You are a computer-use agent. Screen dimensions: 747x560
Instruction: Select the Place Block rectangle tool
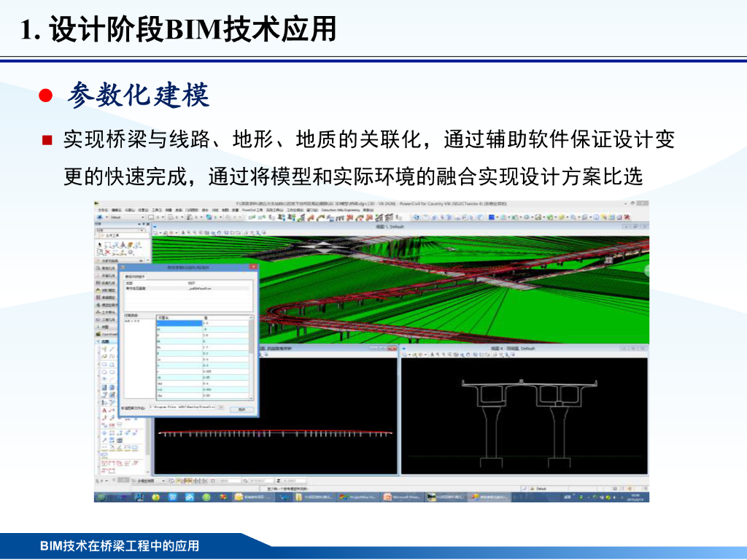tap(104, 365)
